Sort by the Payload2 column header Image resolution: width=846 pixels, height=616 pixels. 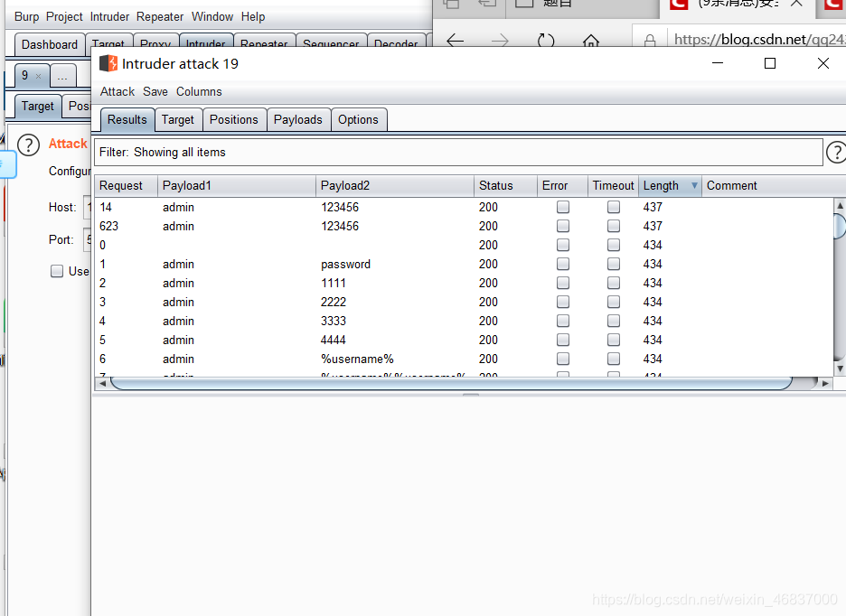395,185
